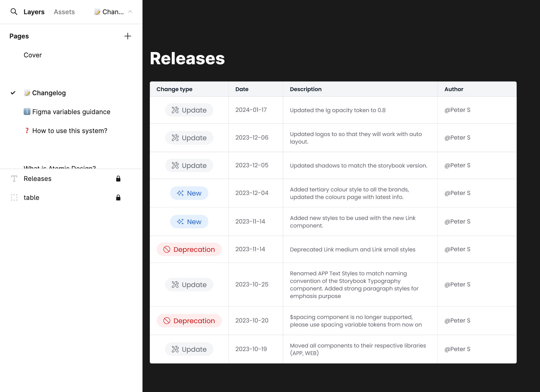Click the checkmark beside the Changelog page
Viewport: 540px width, 392px height.
tap(13, 93)
